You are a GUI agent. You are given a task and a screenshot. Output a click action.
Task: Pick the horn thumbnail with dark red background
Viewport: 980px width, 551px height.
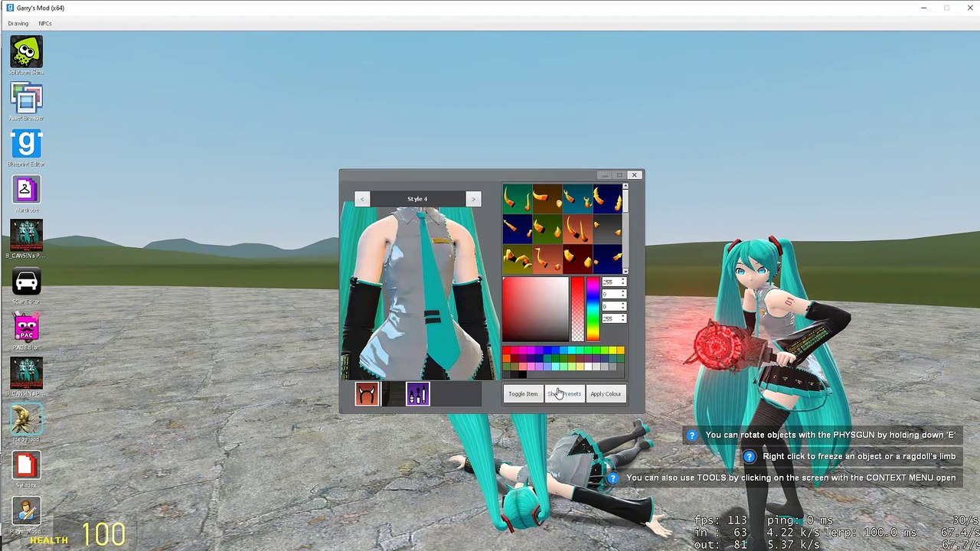coord(577,259)
